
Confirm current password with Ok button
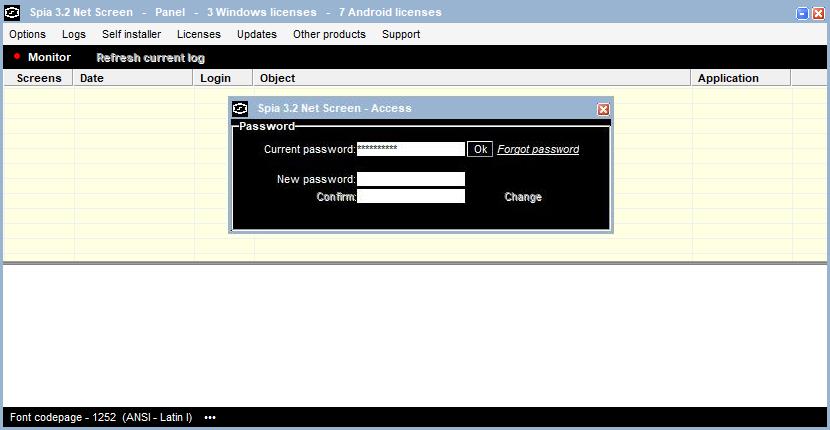pos(480,149)
